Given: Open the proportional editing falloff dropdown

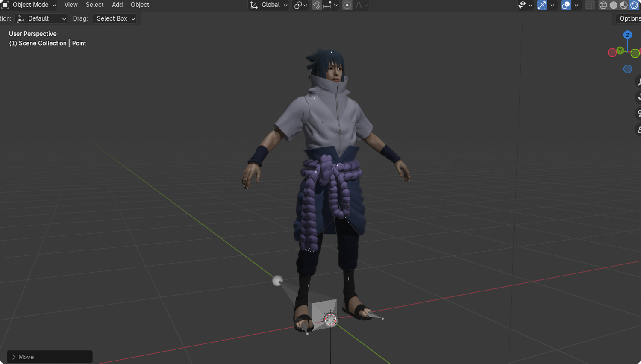Looking at the screenshot, I should pyautogui.click(x=362, y=5).
